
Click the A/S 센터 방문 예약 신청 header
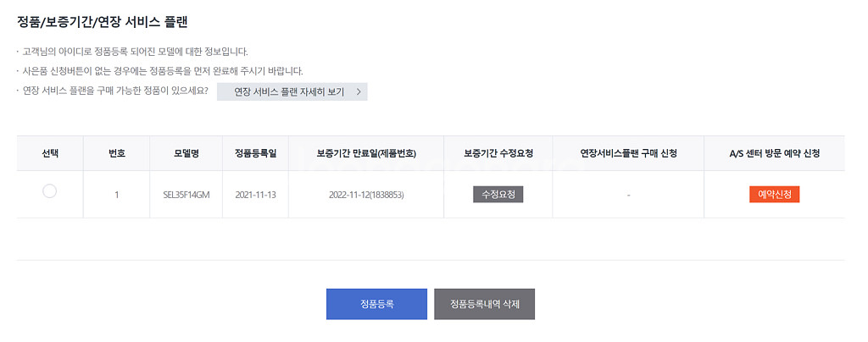coord(775,153)
